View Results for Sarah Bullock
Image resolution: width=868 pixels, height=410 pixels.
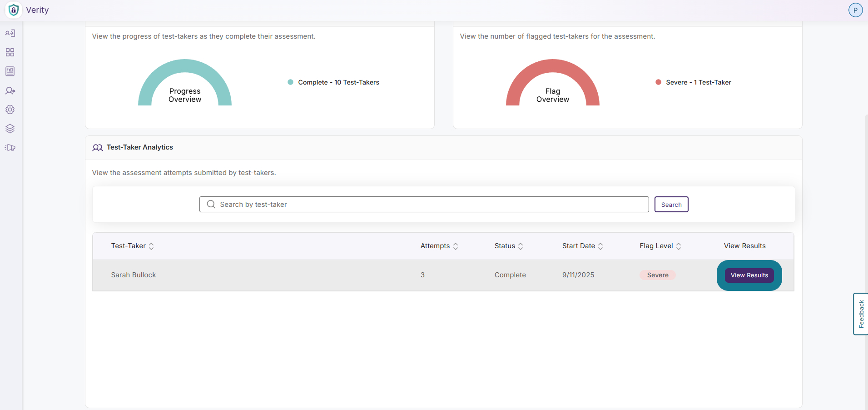coord(749,275)
